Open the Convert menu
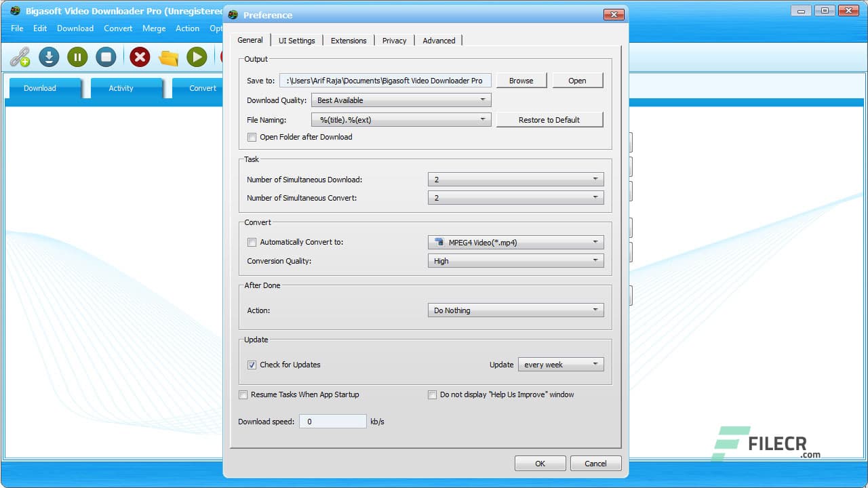868x488 pixels. (x=118, y=28)
